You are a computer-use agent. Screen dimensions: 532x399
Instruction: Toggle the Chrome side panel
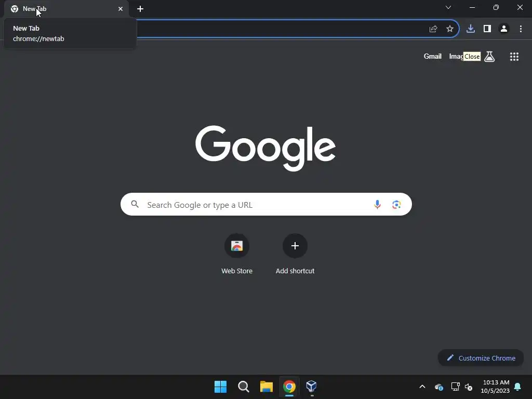[487, 29]
